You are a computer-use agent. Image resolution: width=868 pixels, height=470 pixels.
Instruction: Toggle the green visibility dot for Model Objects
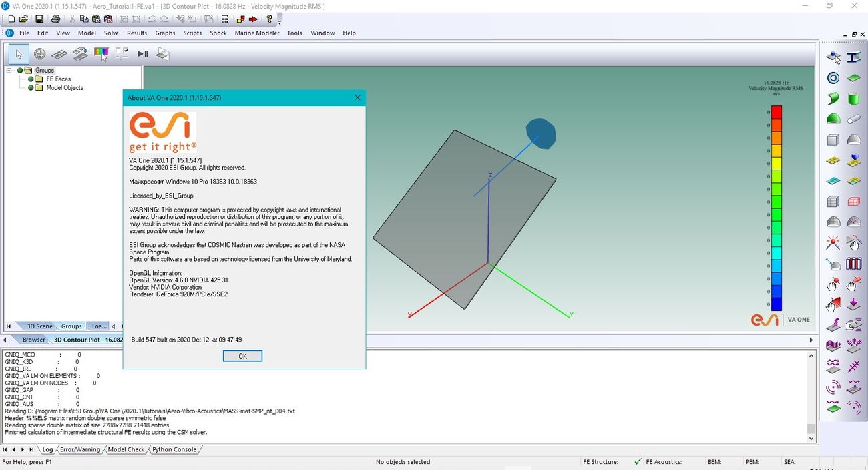click(31, 87)
